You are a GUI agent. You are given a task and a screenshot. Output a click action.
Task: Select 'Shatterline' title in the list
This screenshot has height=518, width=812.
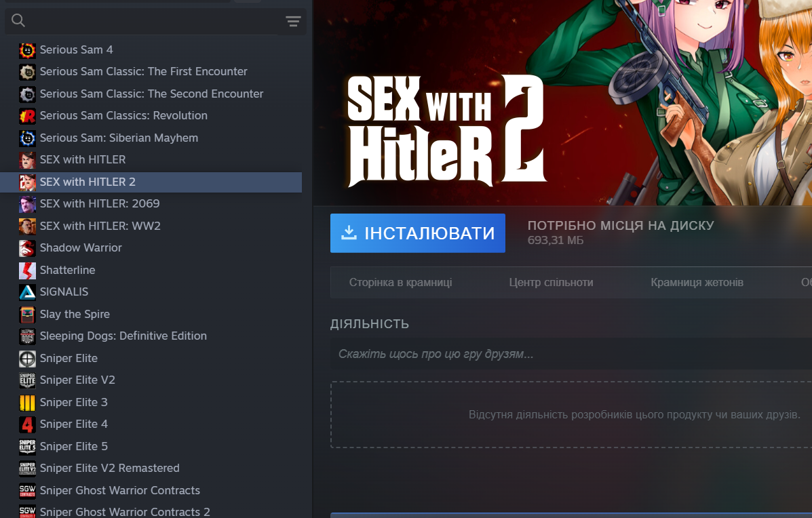pyautogui.click(x=67, y=270)
